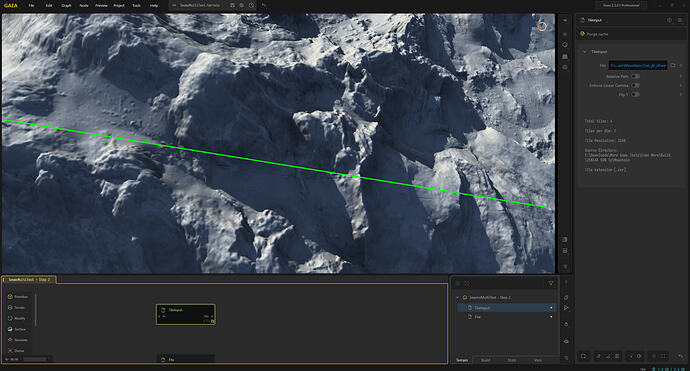Screen dimensions: 690x371
Task: Click the terrain box icon in viewport sidebar
Action: click(x=565, y=56)
